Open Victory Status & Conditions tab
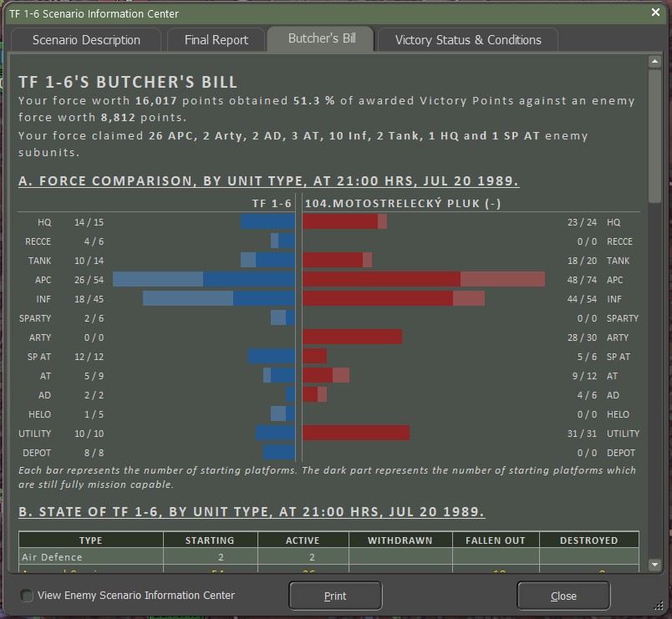Screen dimensions: 672x619 click(468, 40)
